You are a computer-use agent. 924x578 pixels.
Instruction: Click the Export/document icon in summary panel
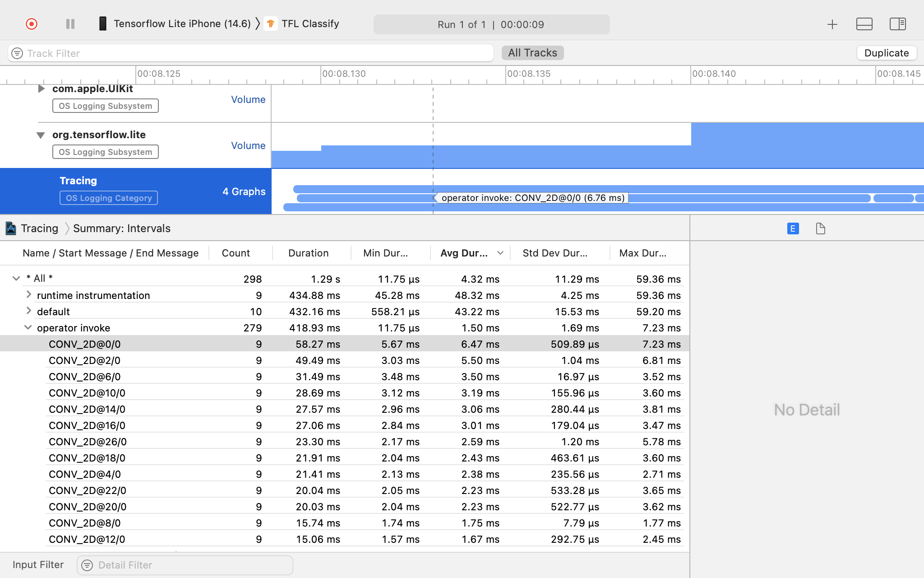tap(820, 228)
